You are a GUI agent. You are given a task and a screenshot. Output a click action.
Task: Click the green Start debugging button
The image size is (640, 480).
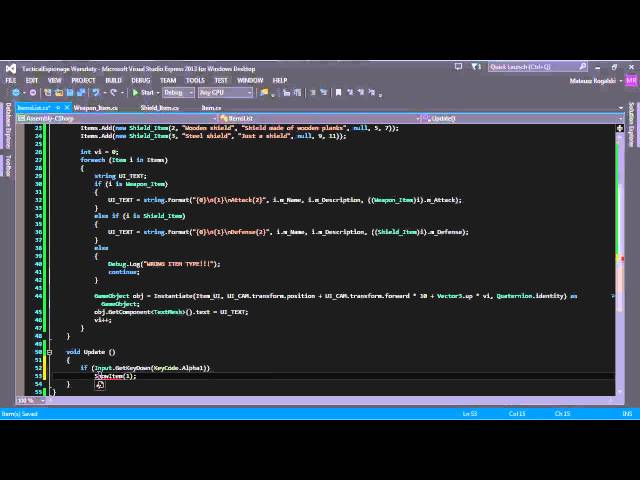coord(143,93)
